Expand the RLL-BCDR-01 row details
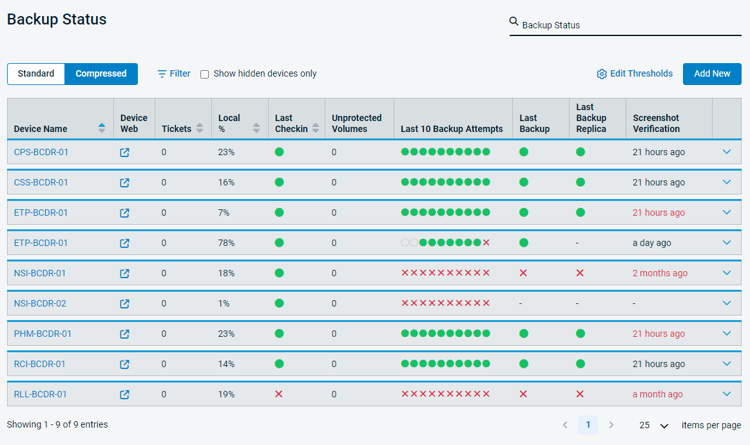 point(727,394)
